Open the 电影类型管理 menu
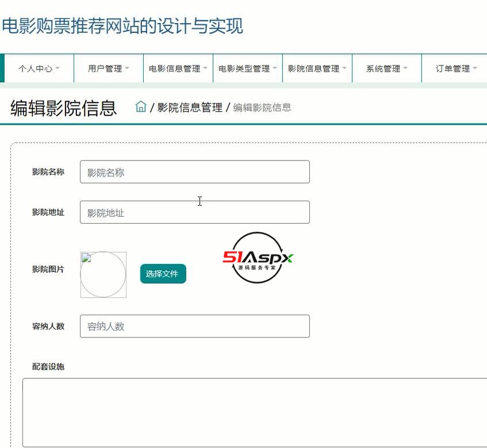Screen dimensions: 487x448 click(x=248, y=68)
